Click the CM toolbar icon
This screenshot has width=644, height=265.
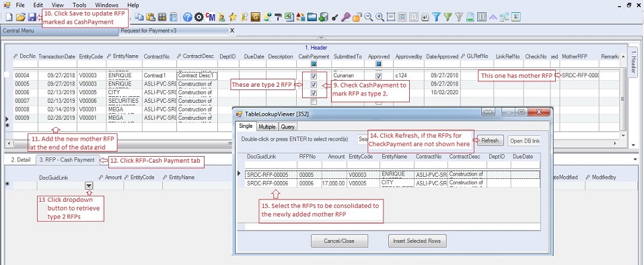click(210, 17)
